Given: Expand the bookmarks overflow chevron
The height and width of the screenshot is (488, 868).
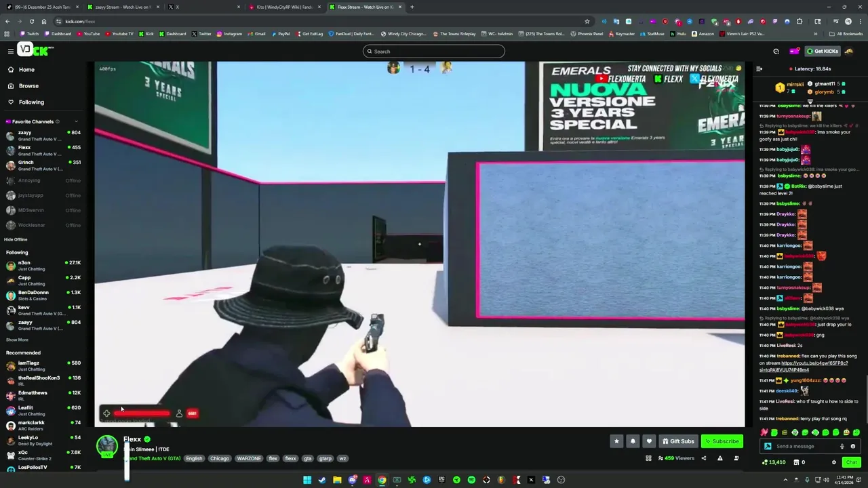Looking at the screenshot, I should click(x=816, y=33).
